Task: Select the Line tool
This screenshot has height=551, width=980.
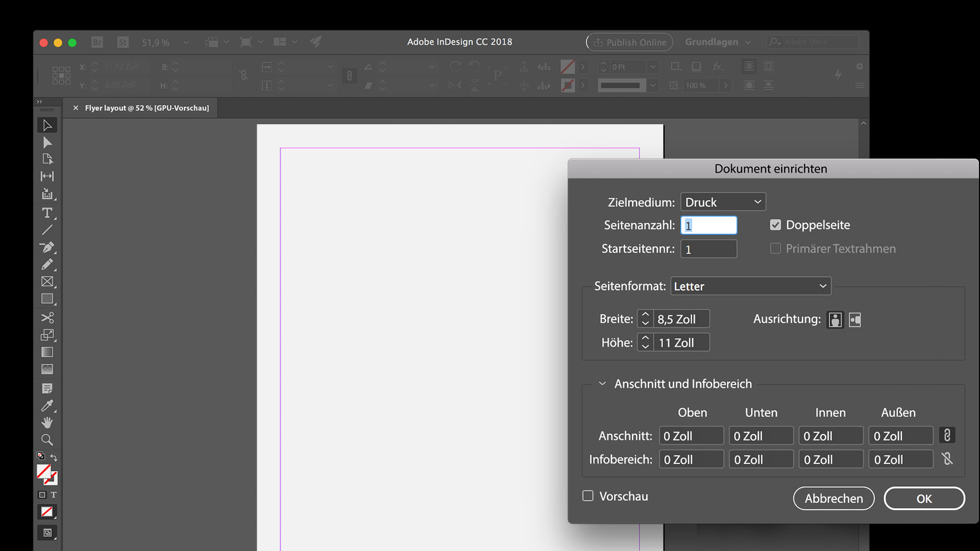Action: [47, 230]
